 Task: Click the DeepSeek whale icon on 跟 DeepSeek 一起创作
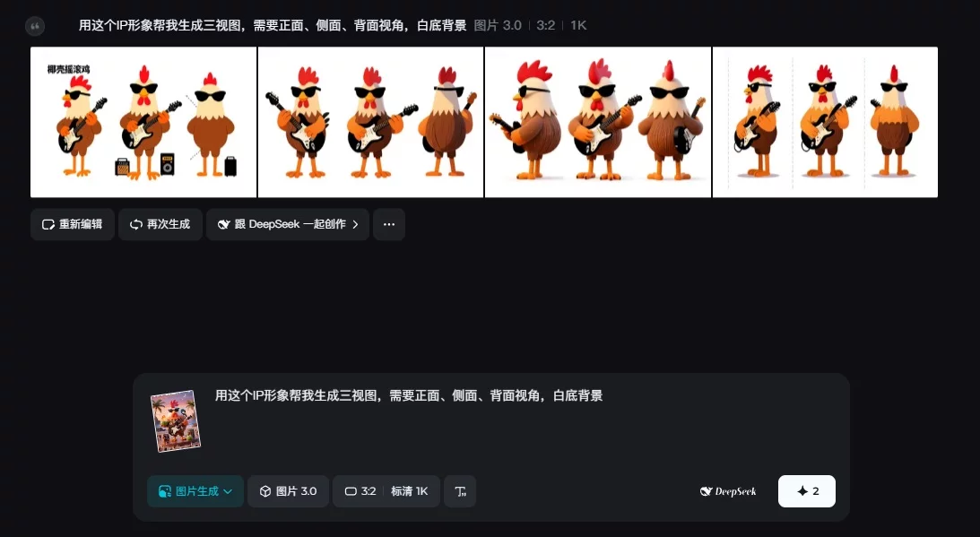pyautogui.click(x=223, y=224)
